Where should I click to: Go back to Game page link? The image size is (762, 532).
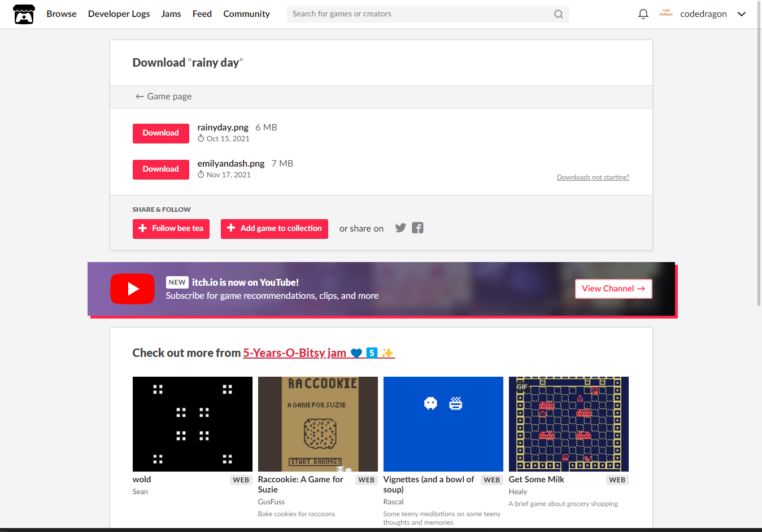[x=163, y=97]
